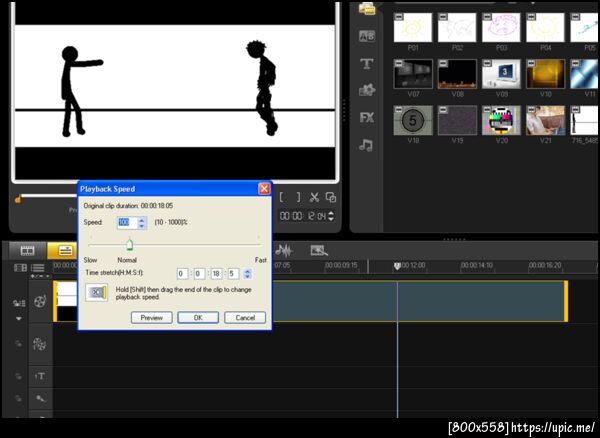Open the sound mixer waveform icon
Screen dimensions: 600x438
click(284, 250)
